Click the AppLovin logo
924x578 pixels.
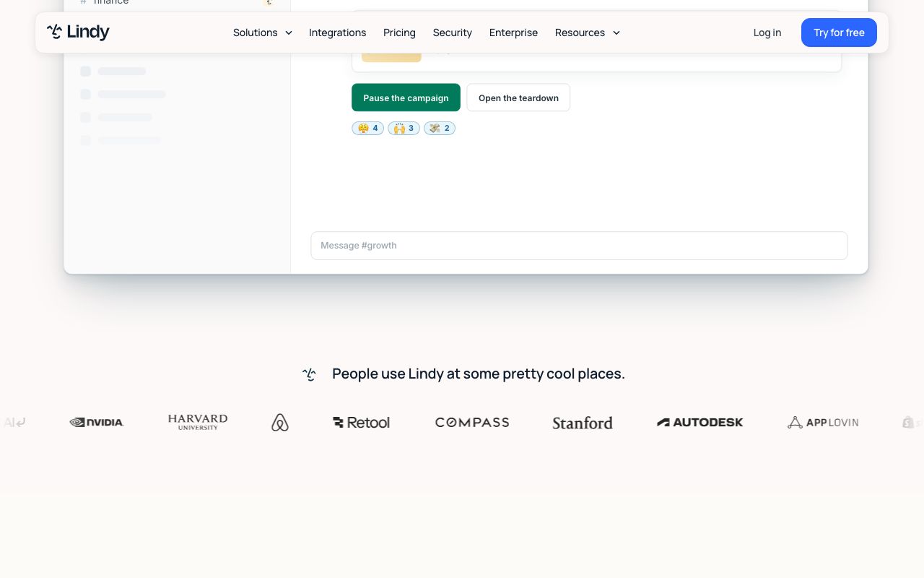[x=823, y=422]
